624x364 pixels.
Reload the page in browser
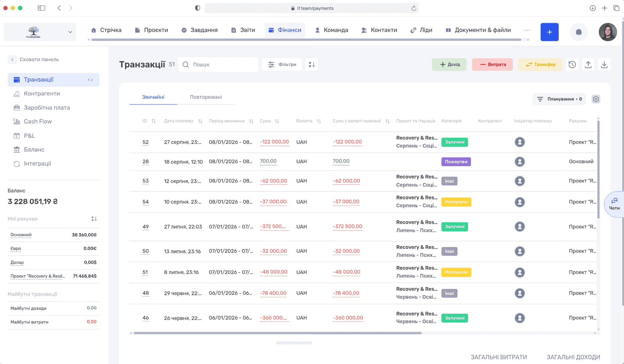[414, 8]
